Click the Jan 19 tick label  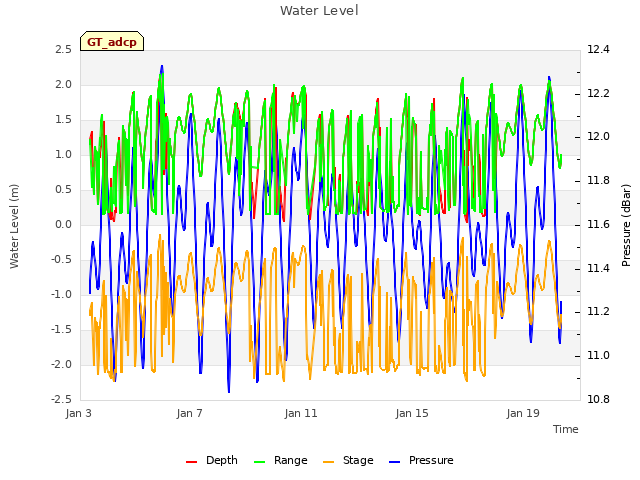click(523, 413)
